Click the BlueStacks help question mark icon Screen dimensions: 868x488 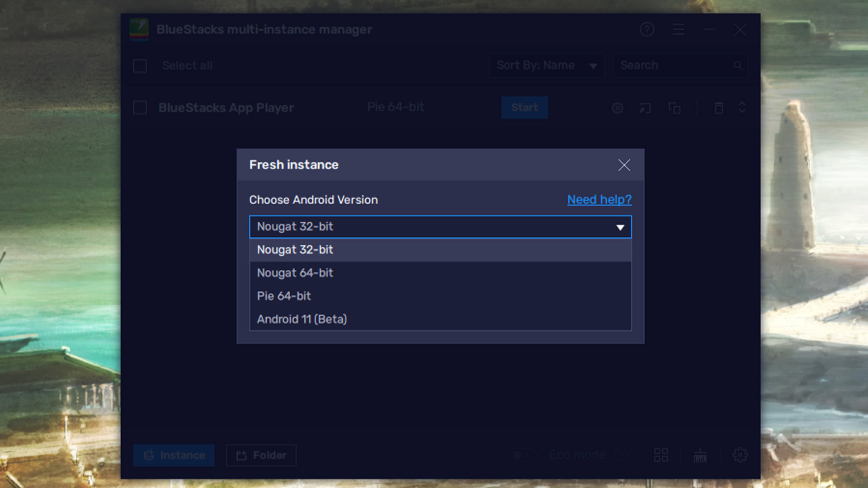pos(647,29)
